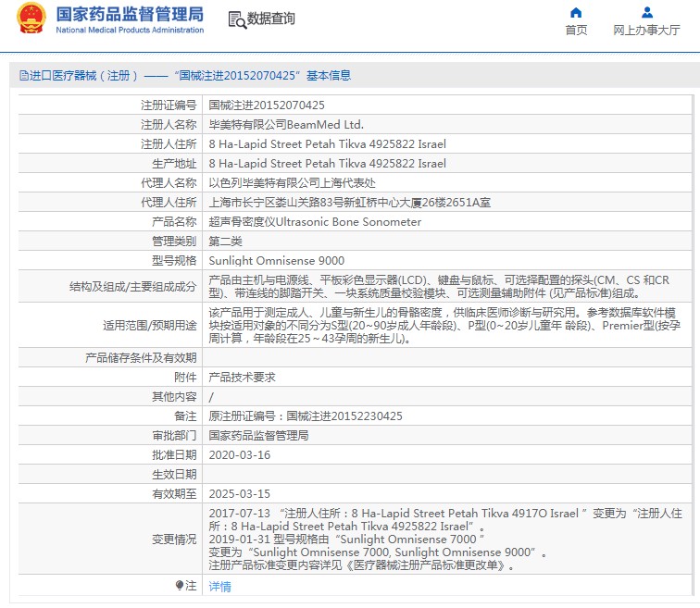Click the 生效日期 row label
Image resolution: width=700 pixels, height=608 pixels.
(x=174, y=474)
